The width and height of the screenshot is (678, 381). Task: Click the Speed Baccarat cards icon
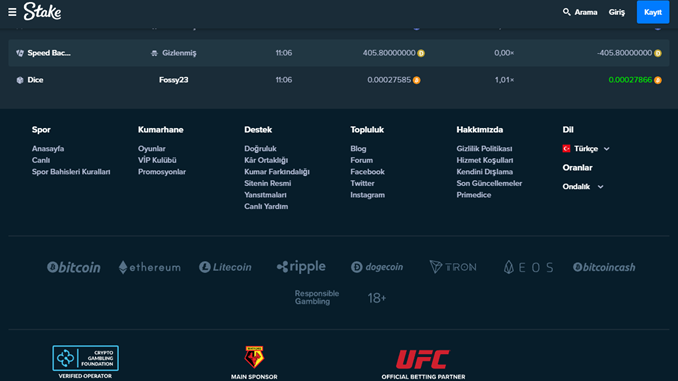pos(20,53)
